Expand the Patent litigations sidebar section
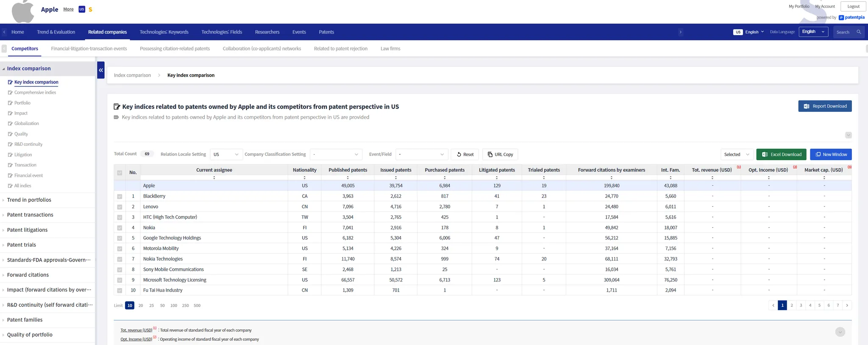 click(x=28, y=230)
